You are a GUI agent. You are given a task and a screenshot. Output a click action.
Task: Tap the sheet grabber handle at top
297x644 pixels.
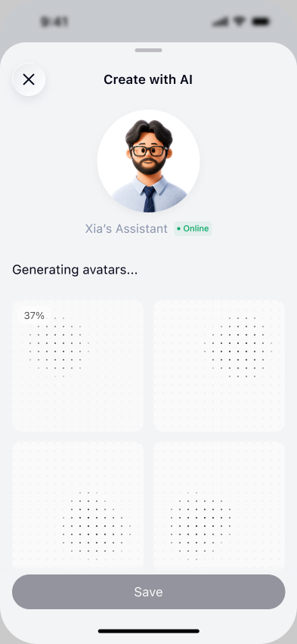(x=148, y=50)
